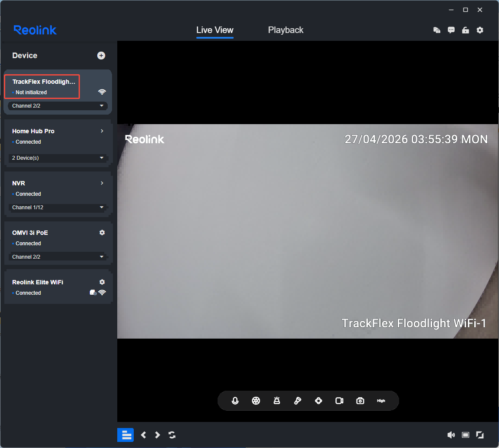This screenshot has height=448, width=499.
Task: Expand NVR Channel 1/12 dropdown
Action: click(x=58, y=208)
